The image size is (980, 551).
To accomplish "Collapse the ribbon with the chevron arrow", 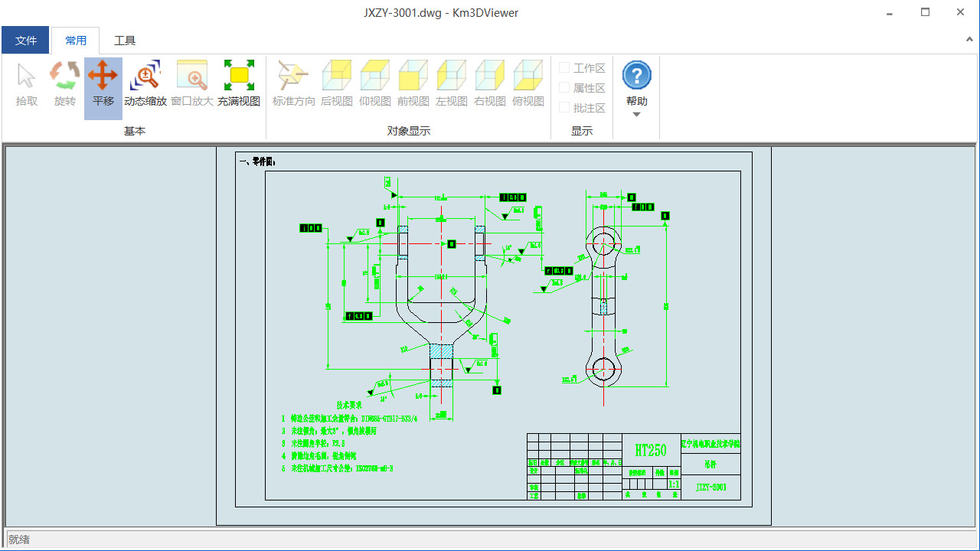I will [x=969, y=39].
